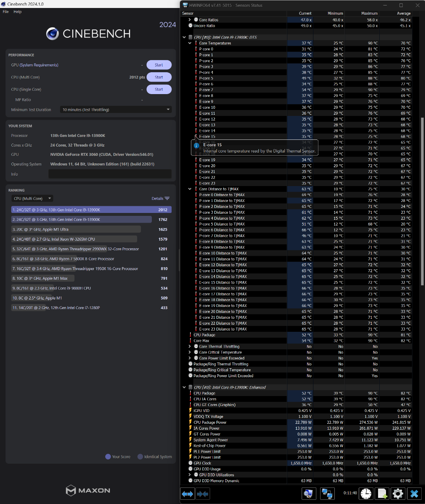Click the chip icon of the CPU Enhanced section
425x504 pixels.
pos(190,387)
